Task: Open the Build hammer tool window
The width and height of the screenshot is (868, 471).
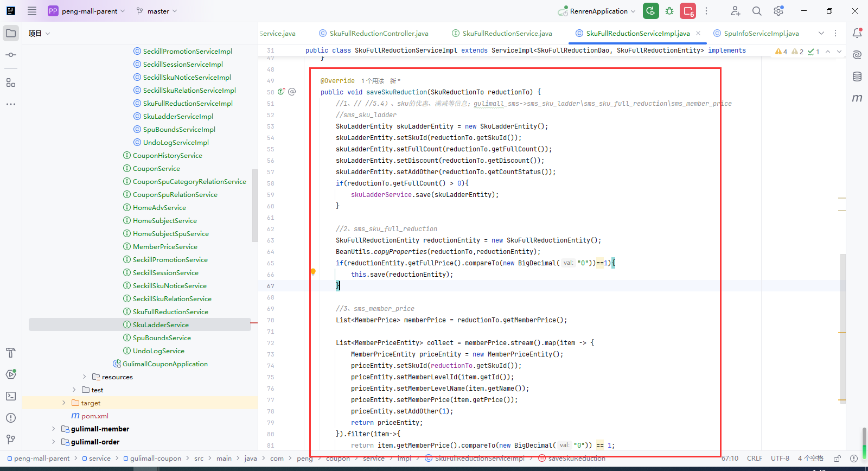Action: click(11, 353)
